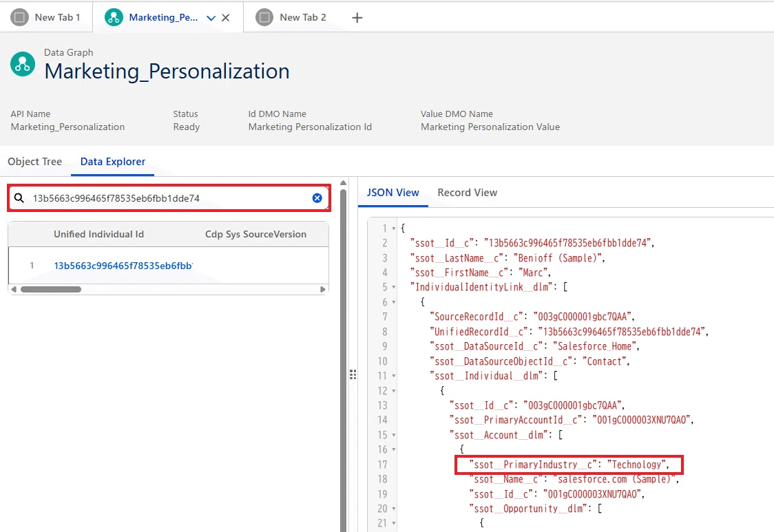The width and height of the screenshot is (774, 532).
Task: Click the ssot__PrimaryAccountId__c line
Action: (x=572, y=420)
